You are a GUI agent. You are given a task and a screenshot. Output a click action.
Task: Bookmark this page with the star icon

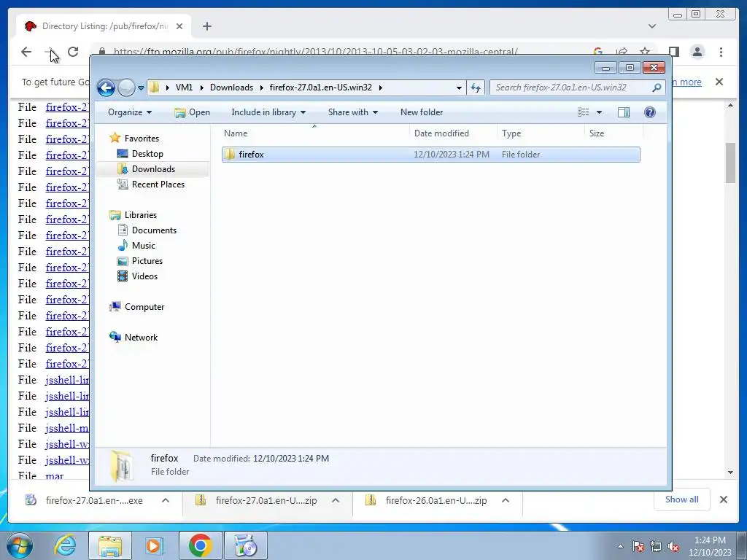pyautogui.click(x=645, y=52)
